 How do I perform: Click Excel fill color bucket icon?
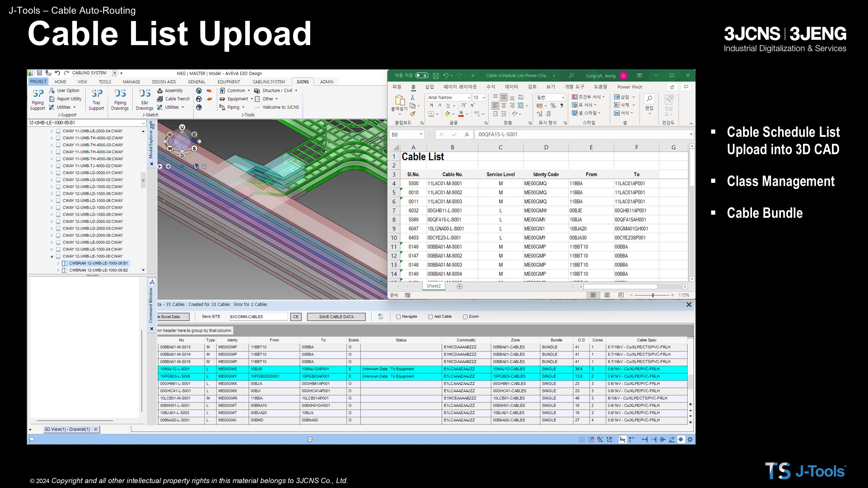(448, 114)
